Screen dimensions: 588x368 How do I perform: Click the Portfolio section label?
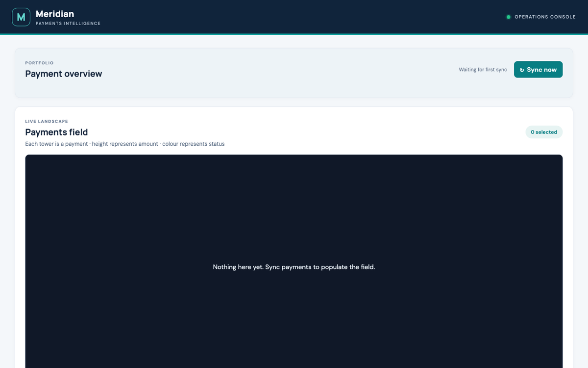pos(39,63)
